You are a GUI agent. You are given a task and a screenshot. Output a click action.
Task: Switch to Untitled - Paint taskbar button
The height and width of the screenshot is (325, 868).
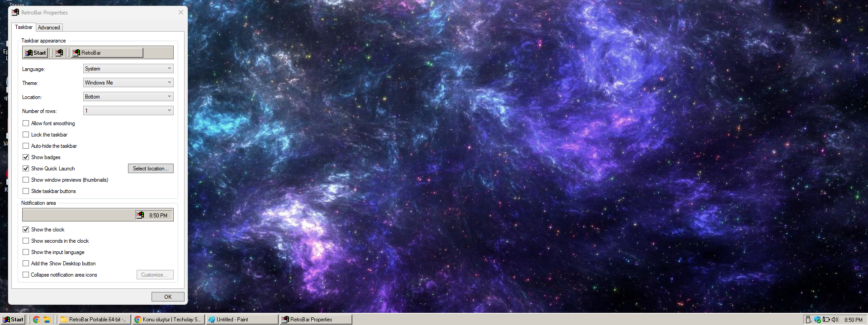point(242,320)
